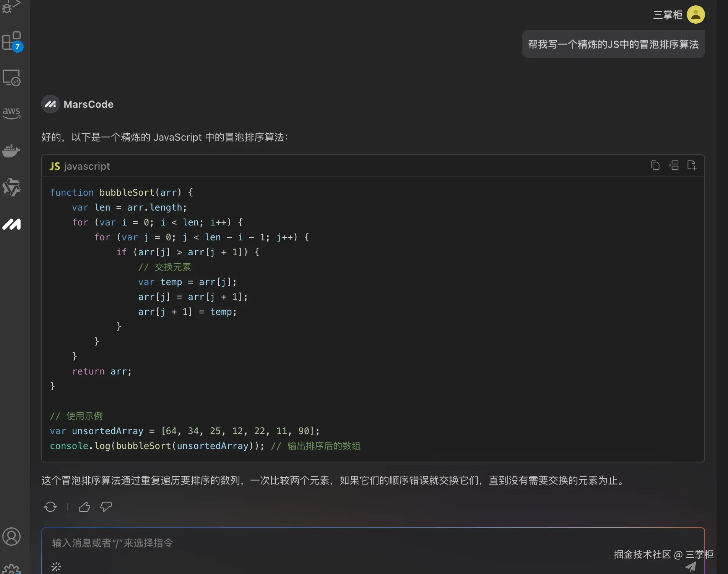The height and width of the screenshot is (574, 728).
Task: Open the AWS toolkit sidebar icon
Action: (x=11, y=113)
